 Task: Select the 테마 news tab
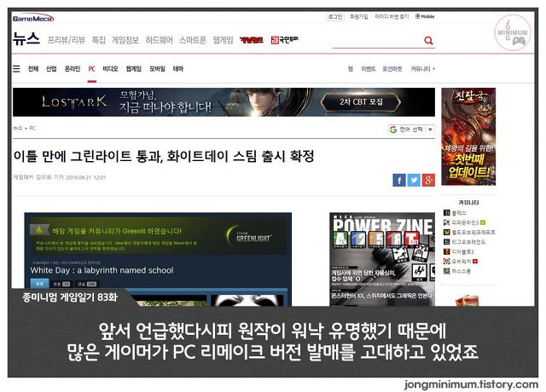[178, 69]
